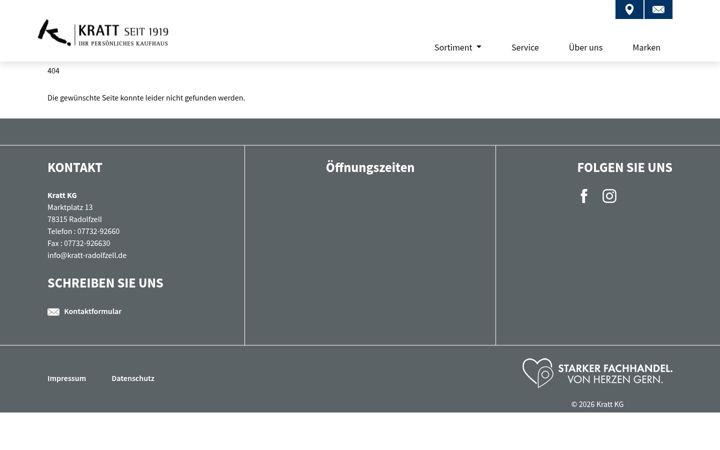The height and width of the screenshot is (450, 720).
Task: Open the Datenschutz link
Action: tap(133, 378)
